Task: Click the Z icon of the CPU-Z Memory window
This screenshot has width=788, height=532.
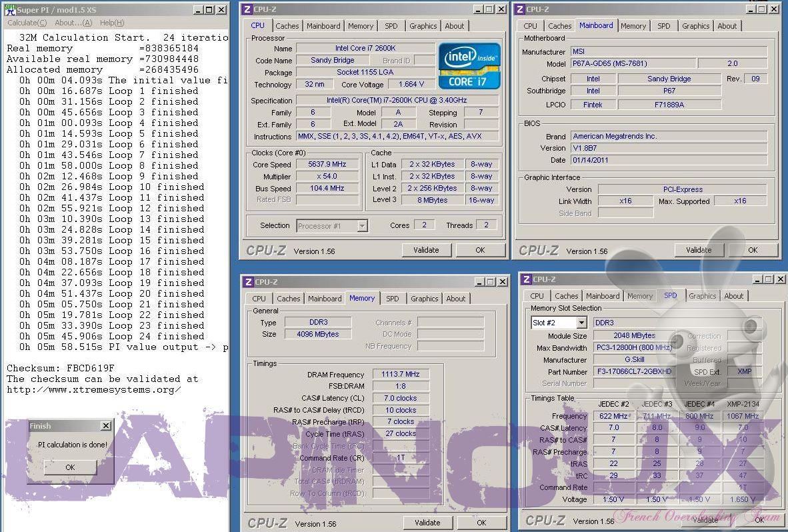Action: pyautogui.click(x=248, y=282)
